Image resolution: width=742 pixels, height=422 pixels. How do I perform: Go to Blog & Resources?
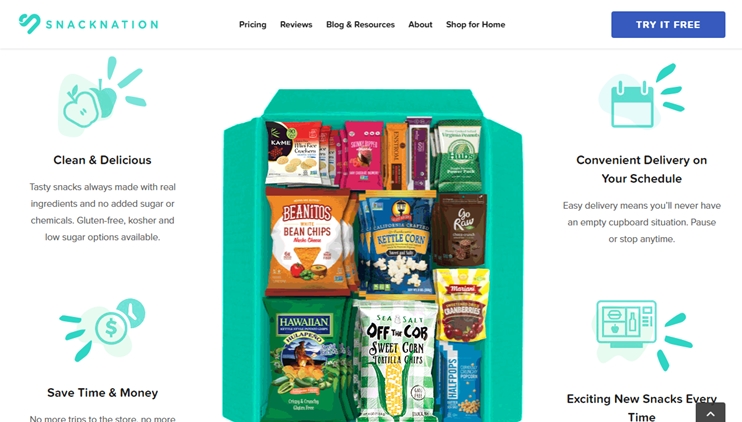[x=360, y=25]
